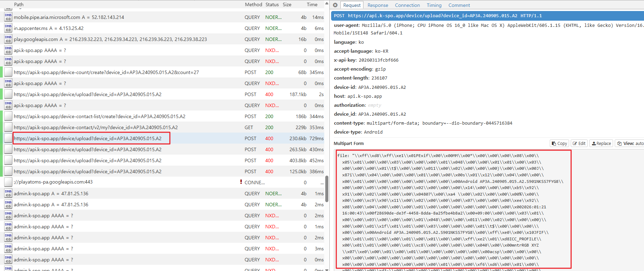Click DNS icon for mobile.pipe.aria.microsoft.com row
This screenshot has width=644, height=271.
[x=8, y=17]
